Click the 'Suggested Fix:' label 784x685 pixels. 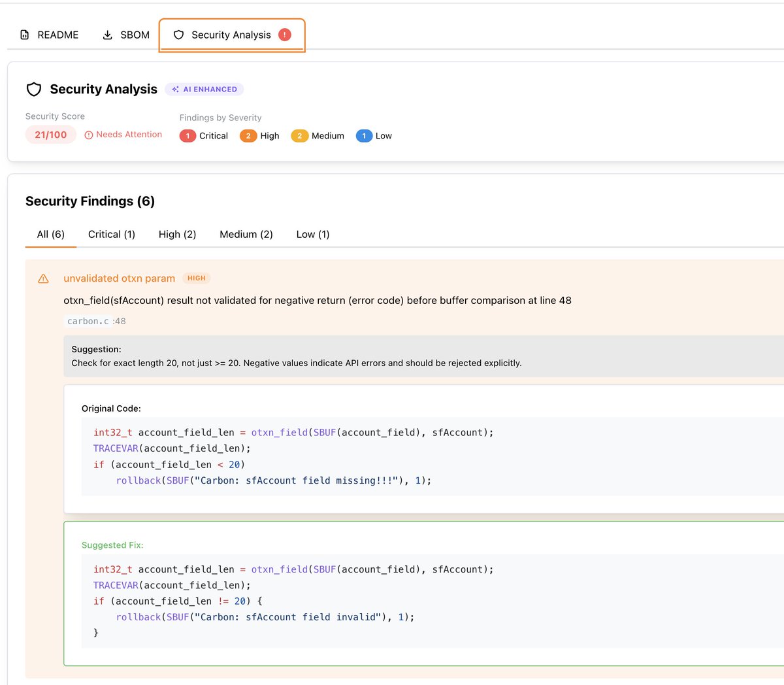click(x=112, y=545)
